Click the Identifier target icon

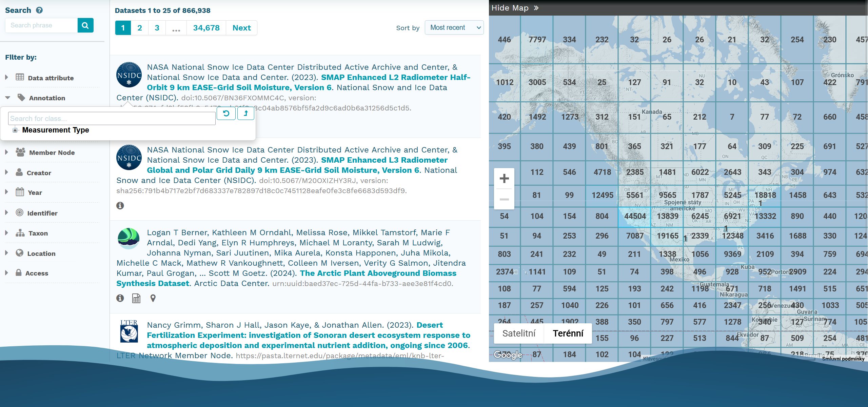tap(20, 212)
